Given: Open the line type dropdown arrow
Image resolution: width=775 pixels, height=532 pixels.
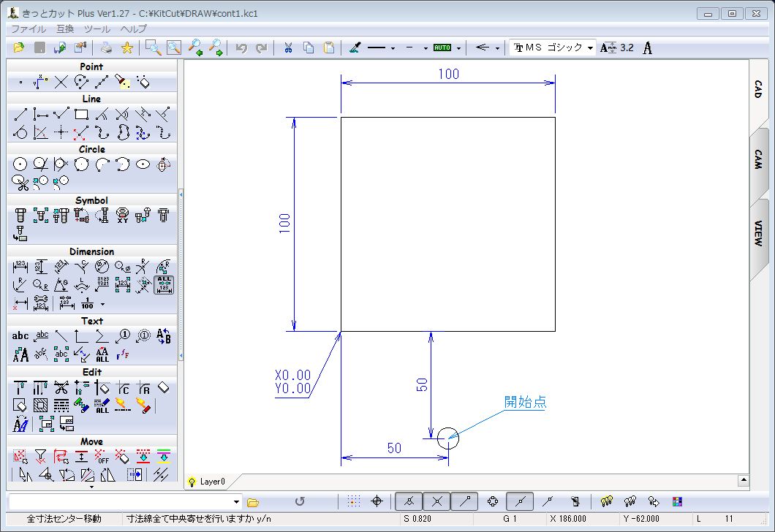Looking at the screenshot, I should (x=393, y=48).
